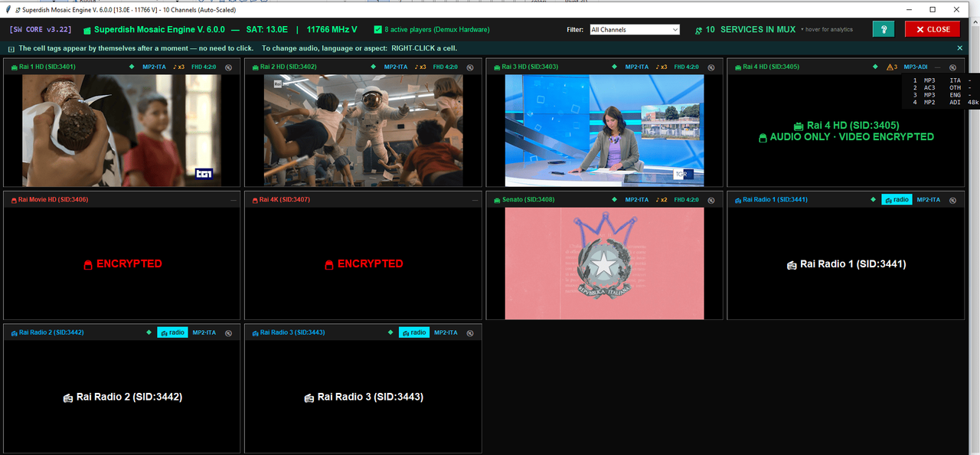Click the green diamond in Rai Radio 2 header
Viewport: 980px width, 455px height.
pyautogui.click(x=149, y=332)
